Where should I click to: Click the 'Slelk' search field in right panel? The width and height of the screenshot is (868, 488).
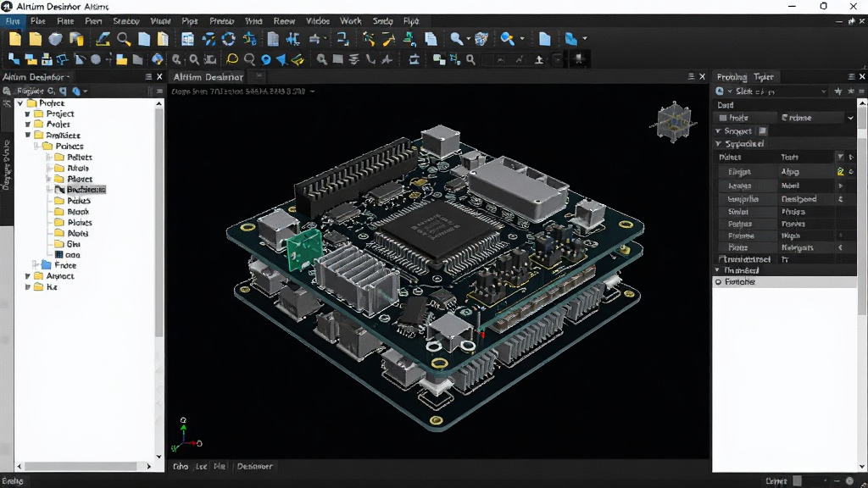pyautogui.click(x=781, y=91)
